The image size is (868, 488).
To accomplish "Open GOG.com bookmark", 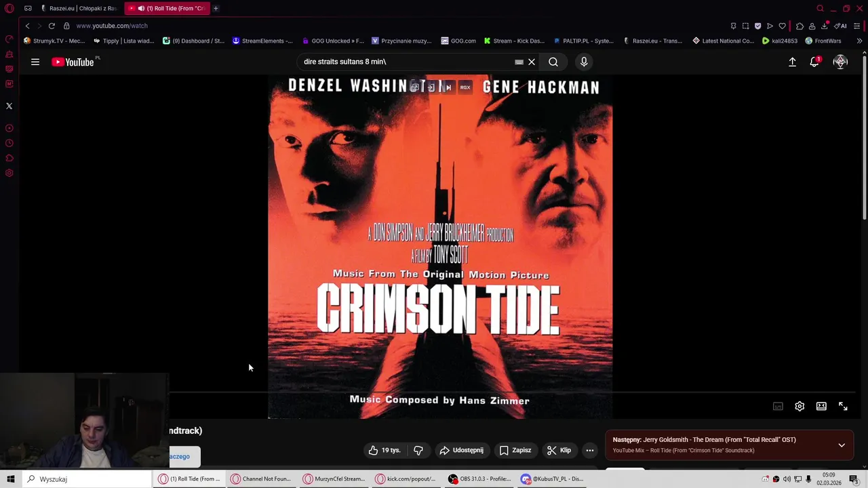I will pos(458,41).
